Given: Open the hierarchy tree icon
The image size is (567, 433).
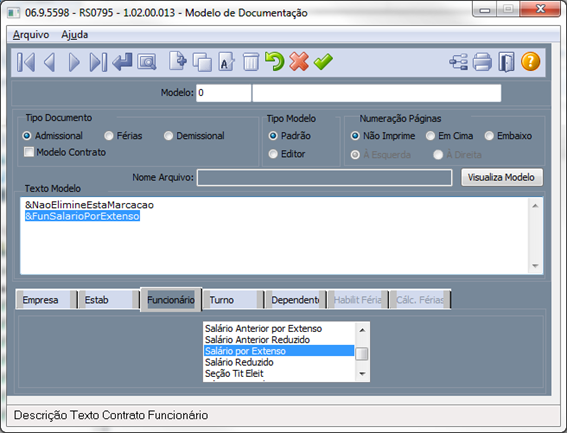Looking at the screenshot, I should pos(459,62).
